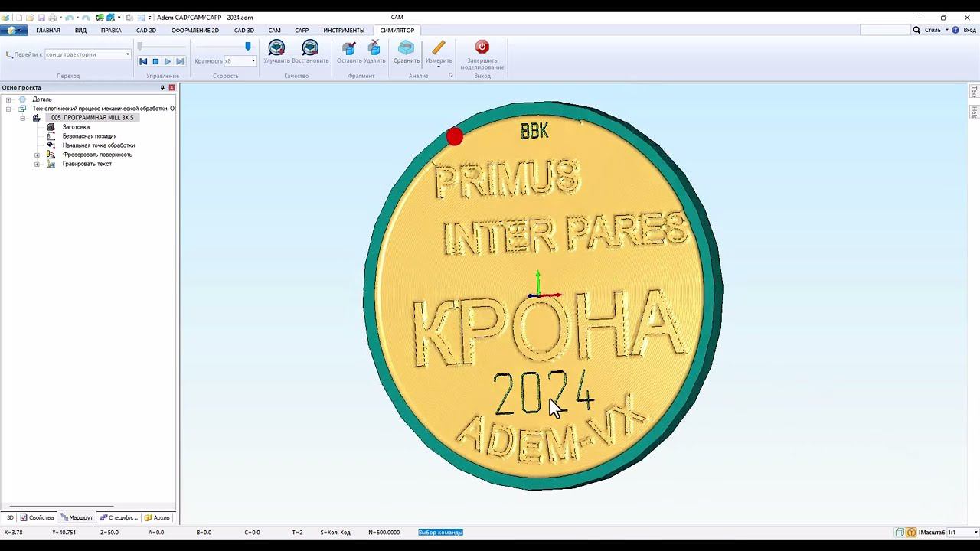The height and width of the screenshot is (551, 980).
Task: Click the Измерить ruler icon
Action: tap(439, 48)
